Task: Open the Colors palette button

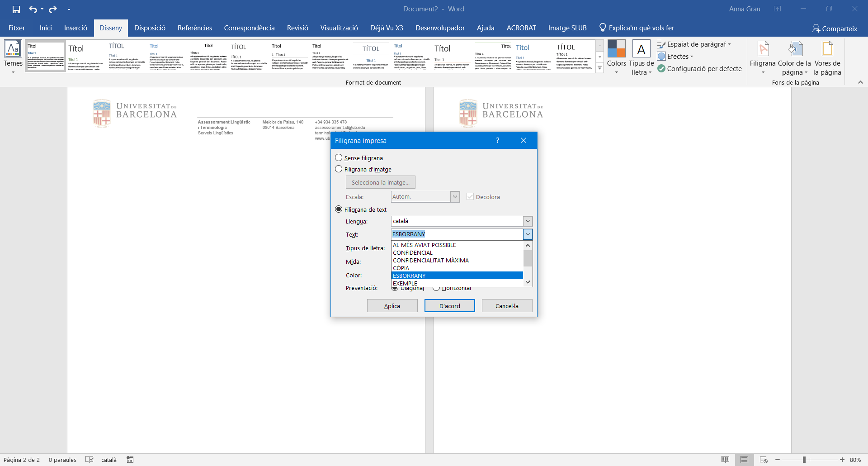Action: (616, 57)
